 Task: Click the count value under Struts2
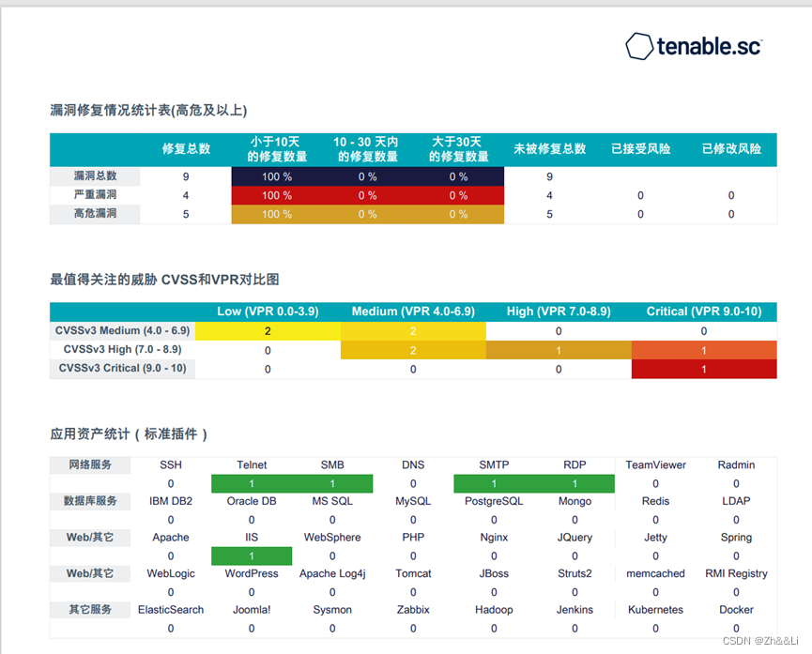575,592
